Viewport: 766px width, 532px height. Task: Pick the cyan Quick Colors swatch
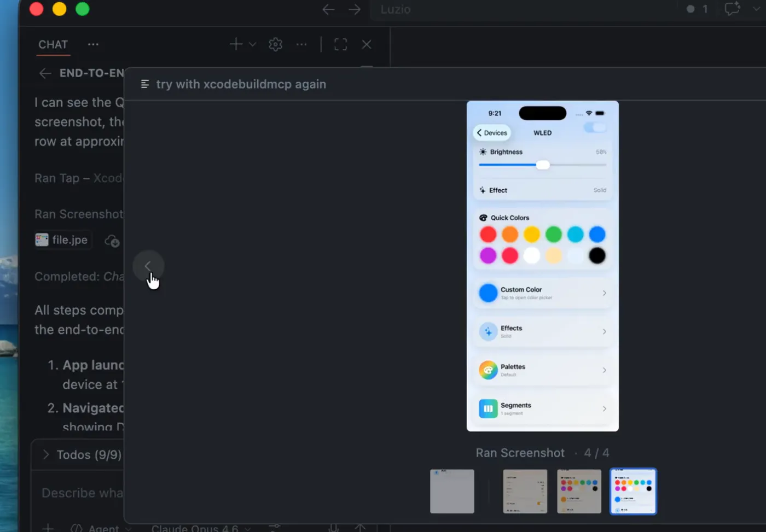pyautogui.click(x=576, y=235)
